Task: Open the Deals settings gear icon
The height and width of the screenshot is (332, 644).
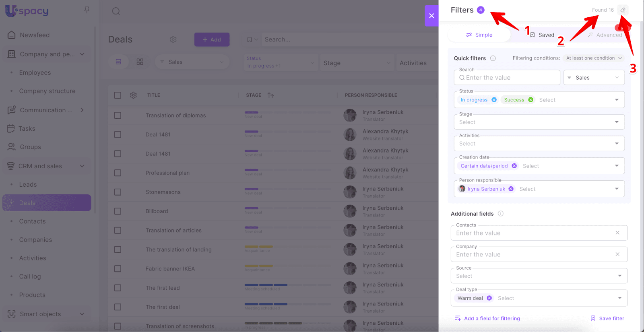Action: point(173,39)
